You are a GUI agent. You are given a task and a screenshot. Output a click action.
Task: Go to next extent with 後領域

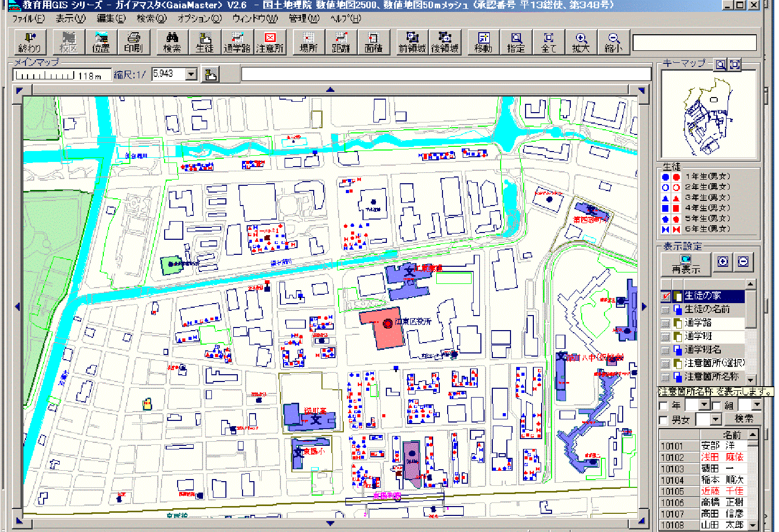click(x=445, y=42)
